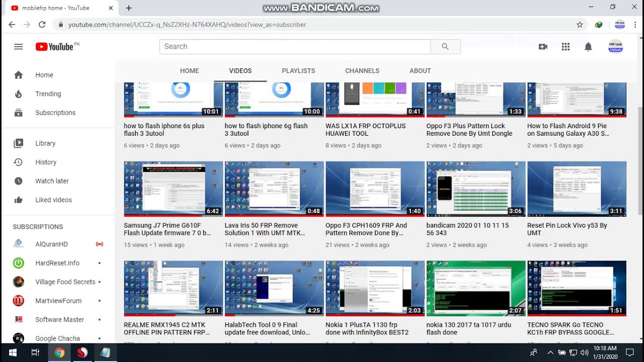Open the Windows Start menu

[12, 353]
